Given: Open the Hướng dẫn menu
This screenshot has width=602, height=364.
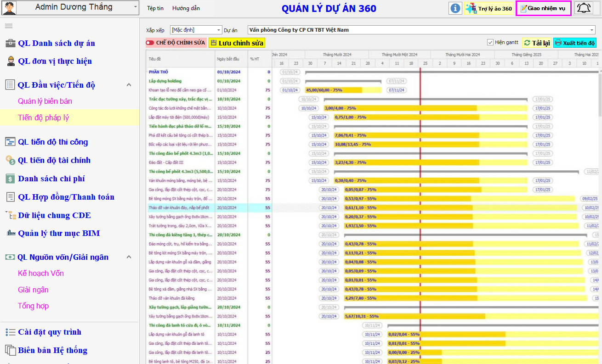Looking at the screenshot, I should coord(186,8).
